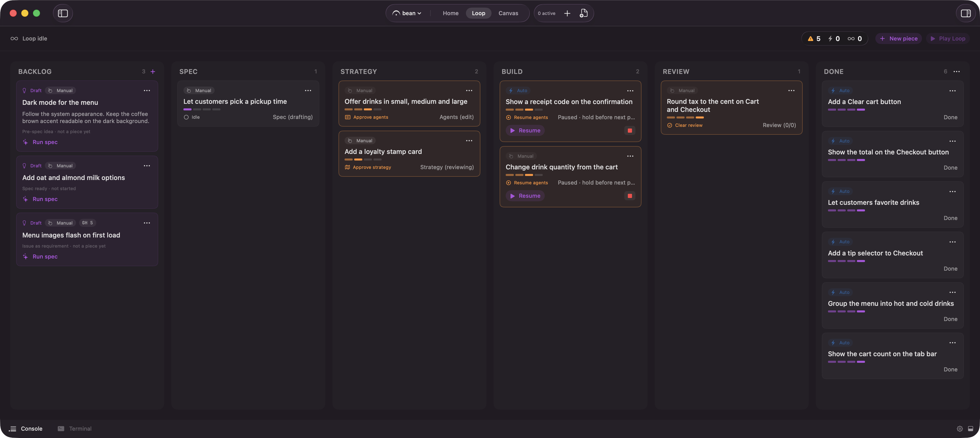The image size is (980, 438).
Task: Open the Show the cart count card
Action: [893, 356]
